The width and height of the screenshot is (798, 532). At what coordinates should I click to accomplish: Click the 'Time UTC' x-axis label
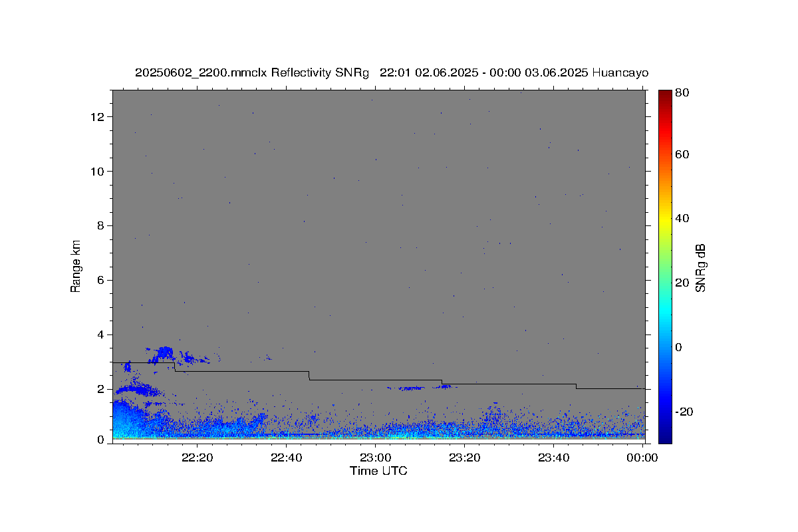tap(378, 471)
